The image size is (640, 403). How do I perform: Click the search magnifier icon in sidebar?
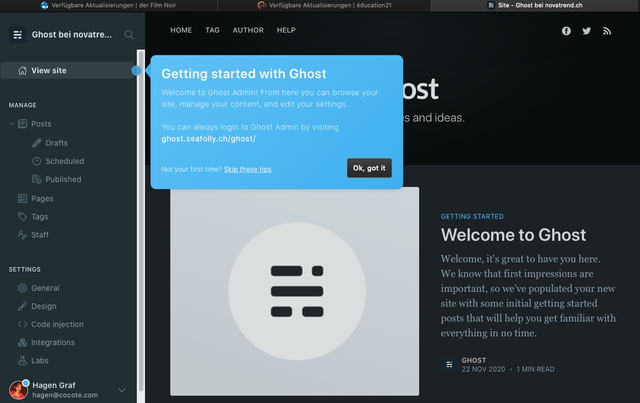click(x=129, y=35)
